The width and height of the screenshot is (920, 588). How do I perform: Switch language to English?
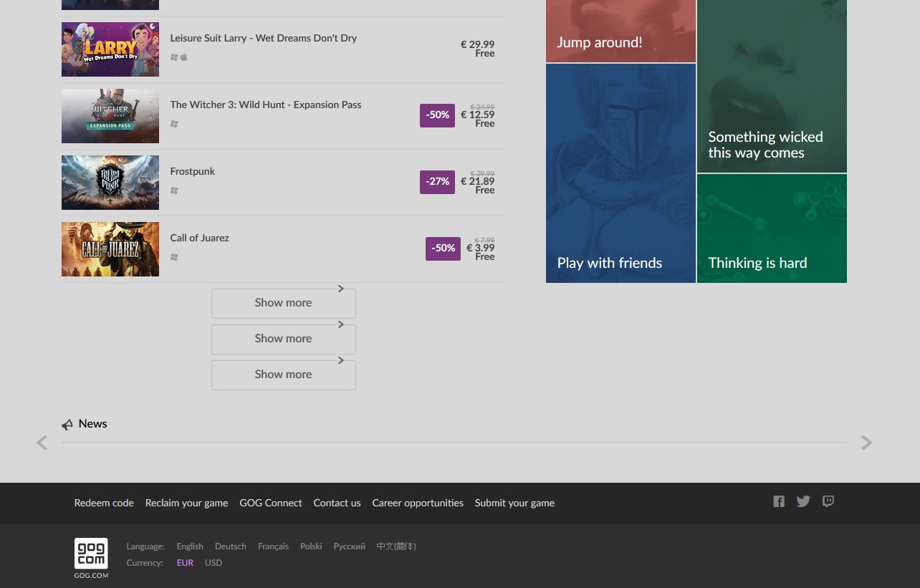pyautogui.click(x=190, y=546)
